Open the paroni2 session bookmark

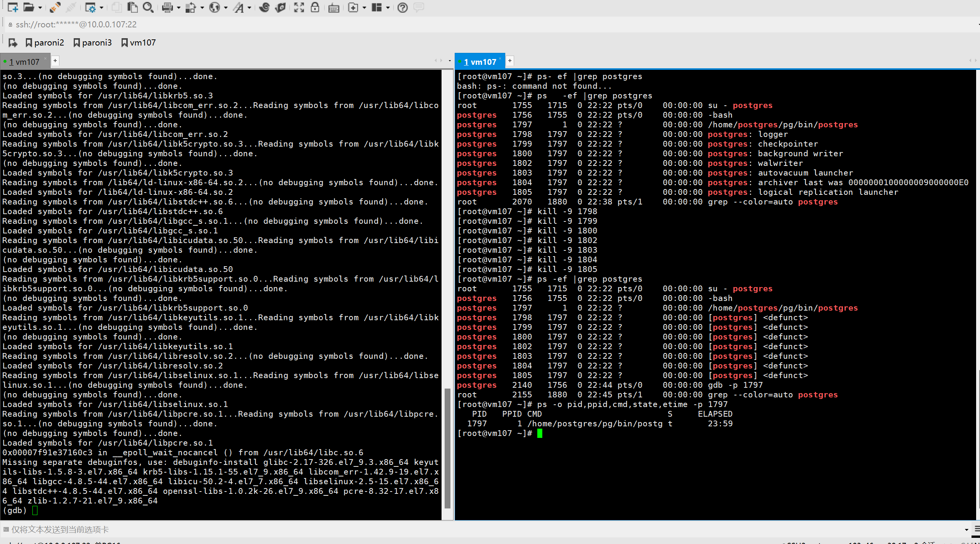[x=45, y=42]
